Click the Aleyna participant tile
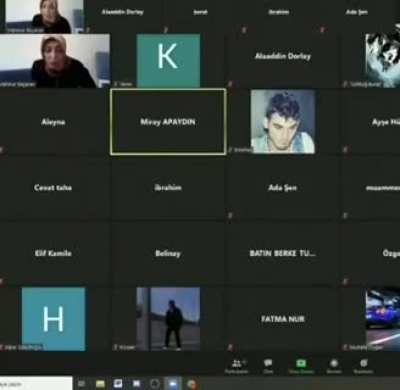The width and height of the screenshot is (400, 390). pyautogui.click(x=53, y=122)
